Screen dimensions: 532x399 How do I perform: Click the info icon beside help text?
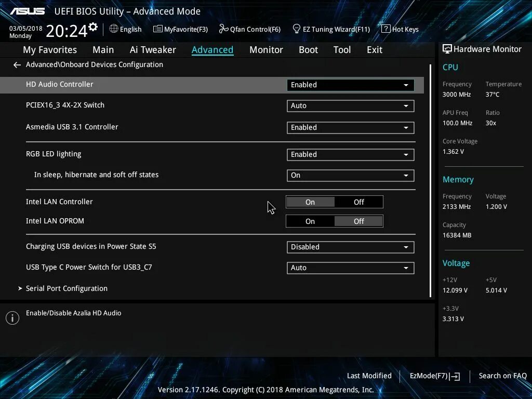12,318
